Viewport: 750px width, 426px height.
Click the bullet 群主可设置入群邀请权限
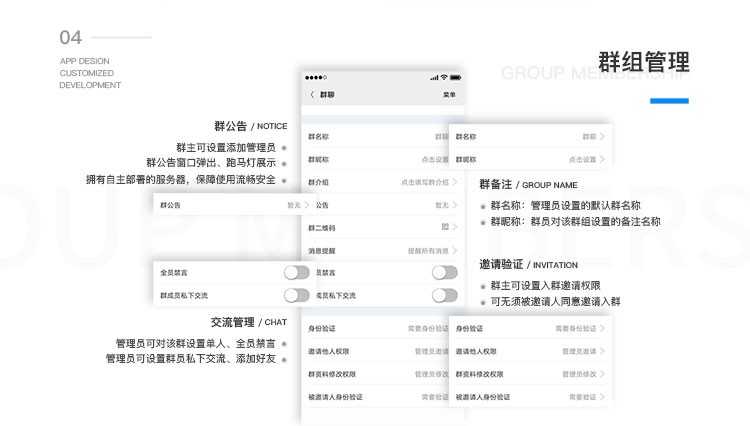click(545, 285)
